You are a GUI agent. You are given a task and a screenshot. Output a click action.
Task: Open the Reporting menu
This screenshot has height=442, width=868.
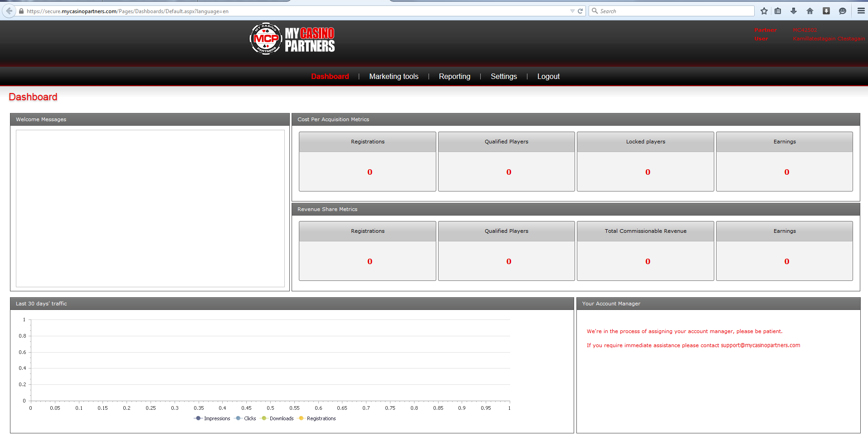[454, 76]
